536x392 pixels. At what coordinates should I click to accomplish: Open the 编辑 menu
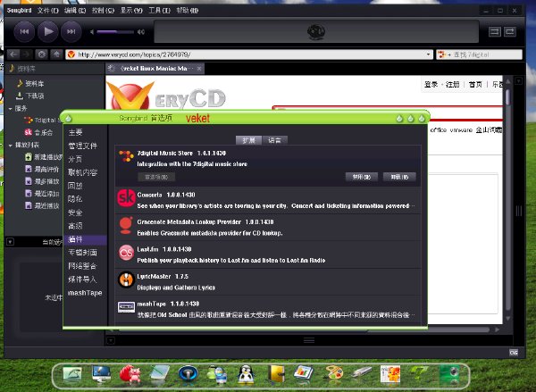(x=75, y=10)
